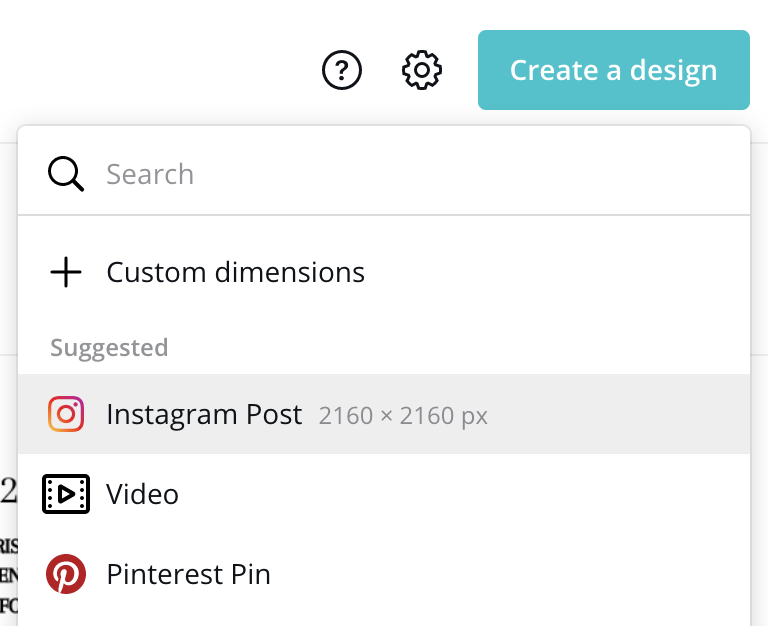This screenshot has width=768, height=626.
Task: Select the Video design type
Action: [142, 494]
